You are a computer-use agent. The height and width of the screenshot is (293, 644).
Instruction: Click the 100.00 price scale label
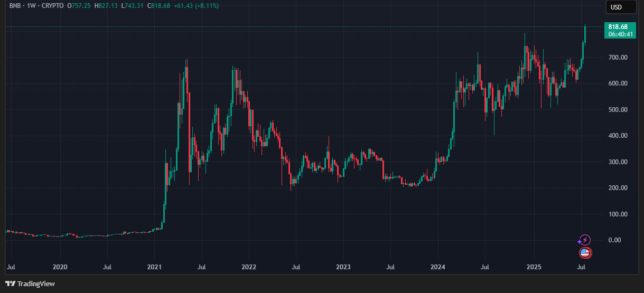(x=617, y=214)
